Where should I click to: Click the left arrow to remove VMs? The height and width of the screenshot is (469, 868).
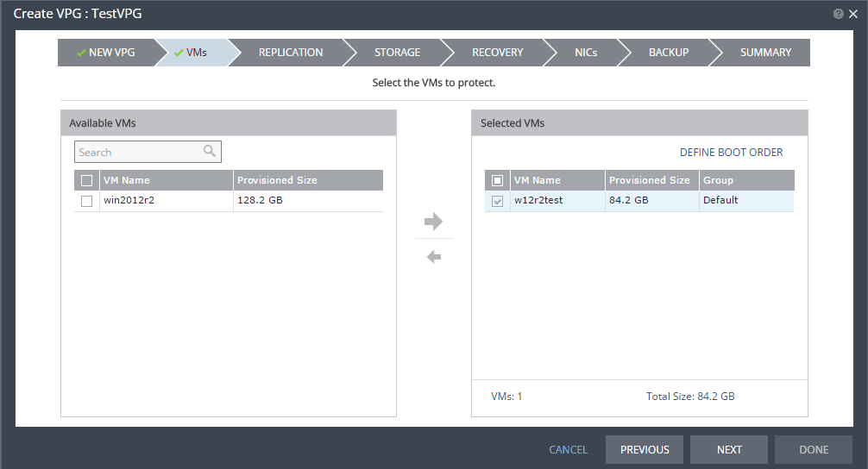tap(433, 257)
